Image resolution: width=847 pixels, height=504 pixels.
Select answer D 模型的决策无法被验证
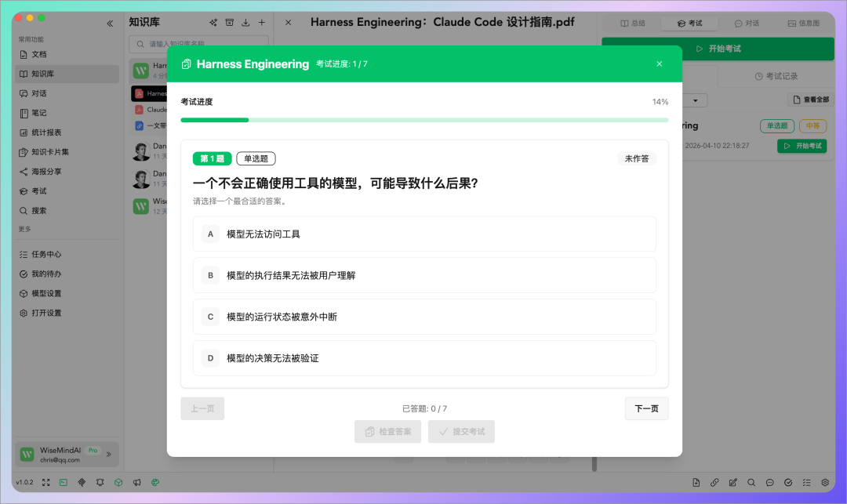(424, 358)
